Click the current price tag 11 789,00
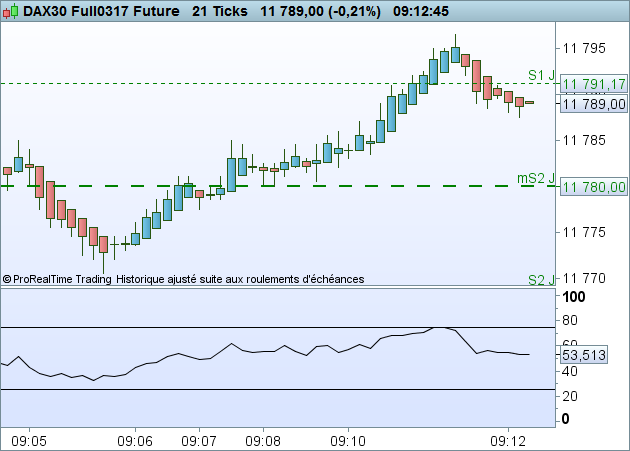Viewport: 630px width, 451px height. (x=594, y=105)
